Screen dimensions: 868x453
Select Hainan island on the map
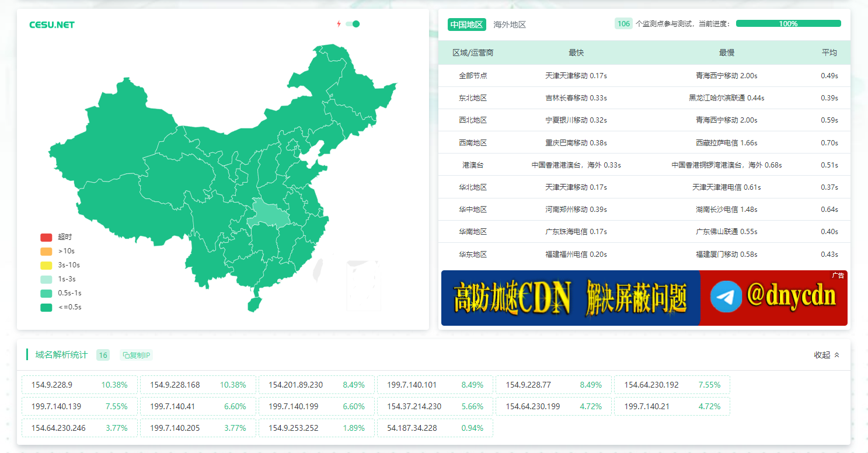point(254,304)
